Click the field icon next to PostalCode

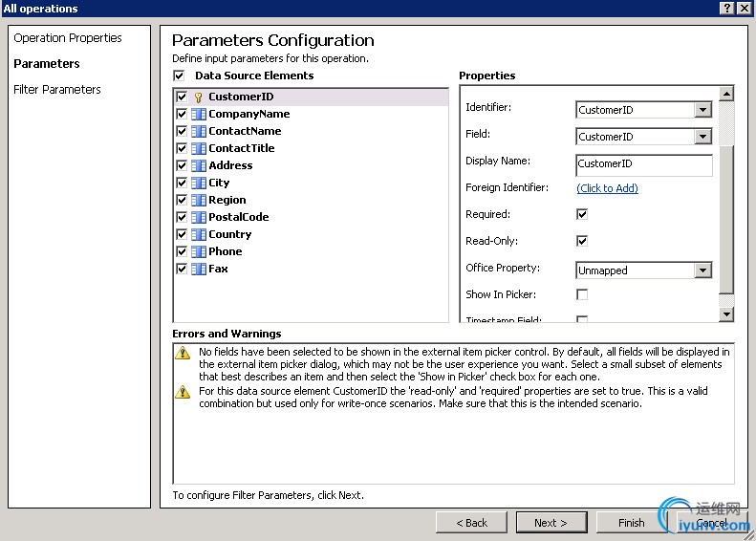coord(199,218)
